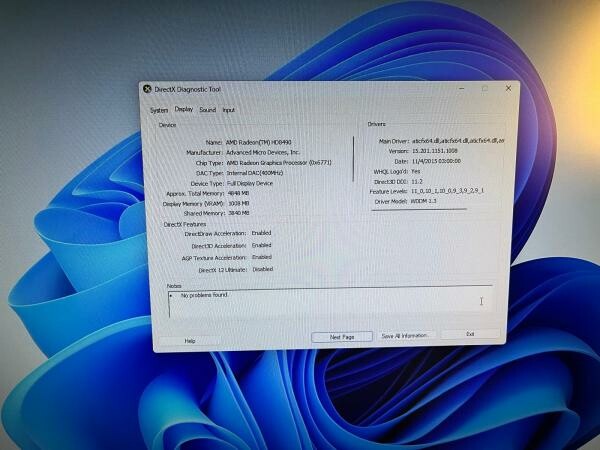The width and height of the screenshot is (600, 450).
Task: Click the WHQL Logo'd Yes value
Action: click(x=416, y=171)
